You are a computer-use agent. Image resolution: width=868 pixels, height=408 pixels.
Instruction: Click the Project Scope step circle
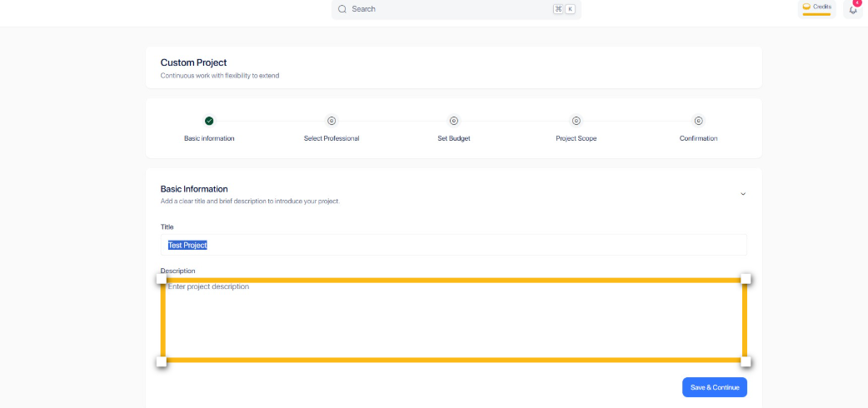(576, 121)
